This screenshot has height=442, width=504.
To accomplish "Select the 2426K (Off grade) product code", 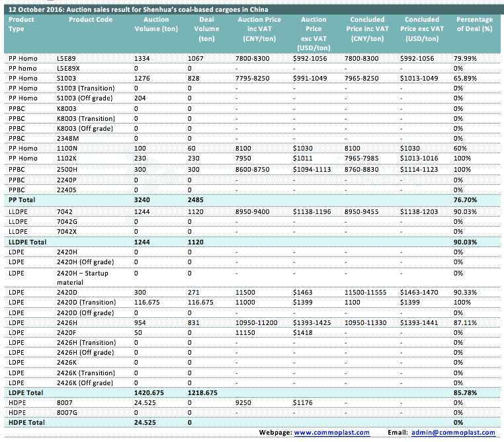I will (x=85, y=383).
